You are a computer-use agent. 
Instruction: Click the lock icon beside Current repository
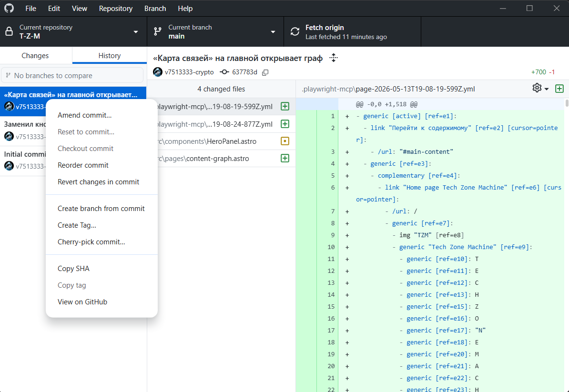pyautogui.click(x=9, y=31)
